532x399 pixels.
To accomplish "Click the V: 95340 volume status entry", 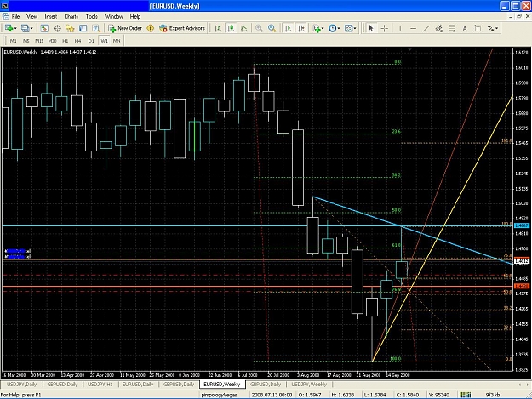I will point(438,395).
